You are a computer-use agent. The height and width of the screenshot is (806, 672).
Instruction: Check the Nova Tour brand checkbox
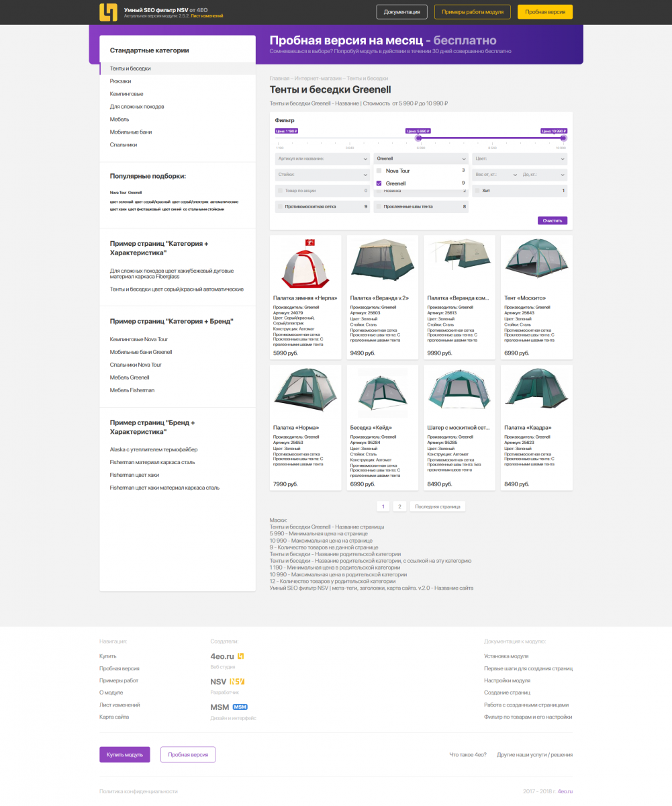tap(379, 171)
